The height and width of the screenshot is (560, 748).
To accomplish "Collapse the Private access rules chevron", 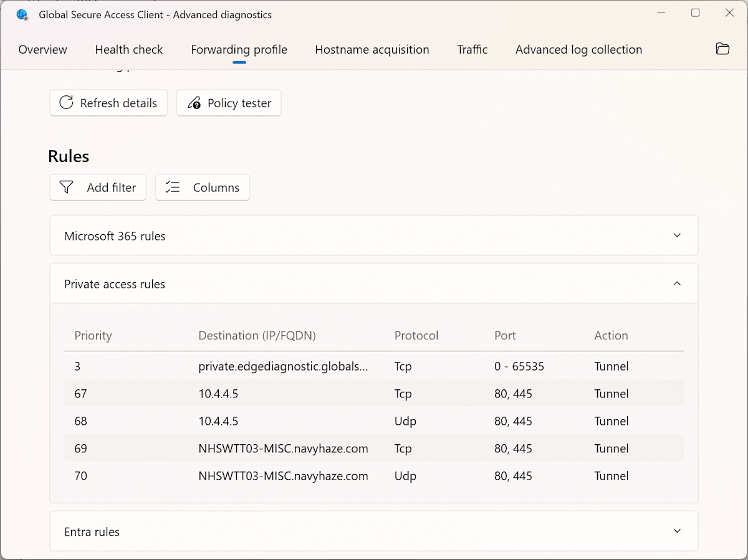I will pos(677,283).
